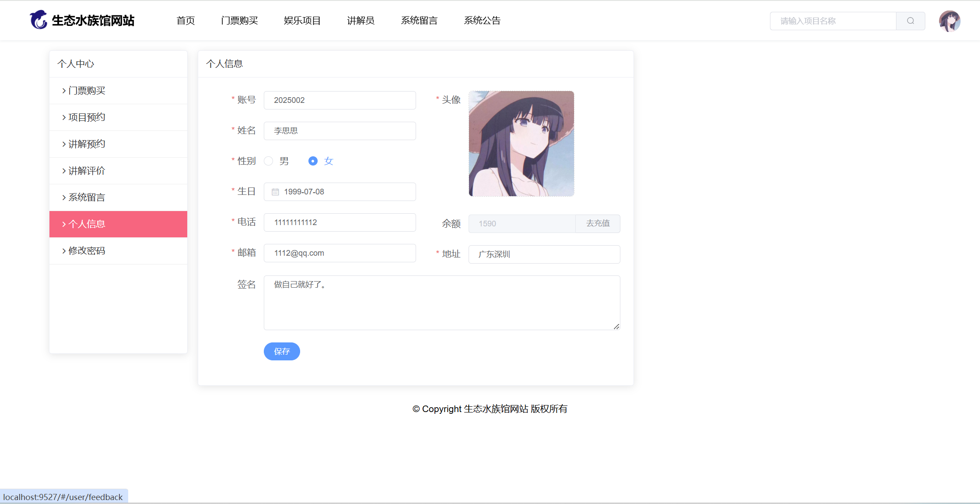Open 项目预约 sidebar item
Screen dimensions: 980x504
pyautogui.click(x=87, y=117)
